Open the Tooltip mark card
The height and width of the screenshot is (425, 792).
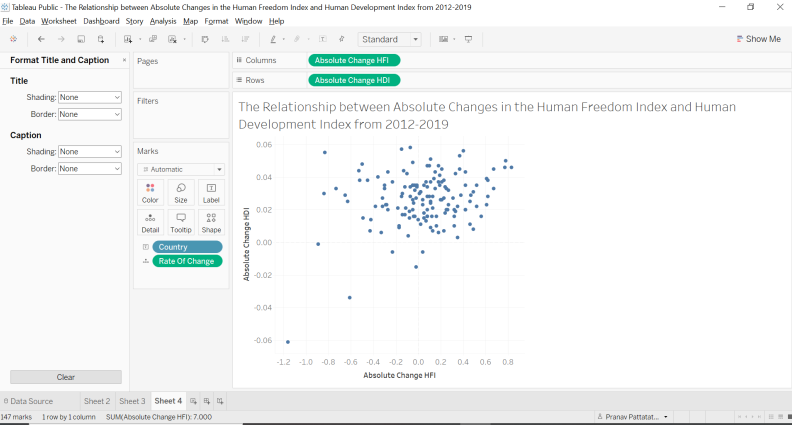click(x=181, y=222)
